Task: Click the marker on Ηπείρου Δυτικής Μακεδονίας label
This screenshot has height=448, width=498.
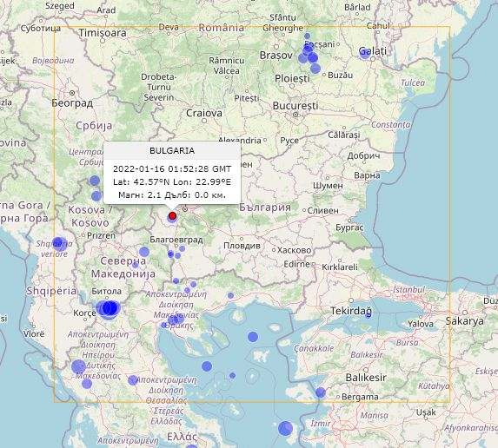Action: (78, 366)
